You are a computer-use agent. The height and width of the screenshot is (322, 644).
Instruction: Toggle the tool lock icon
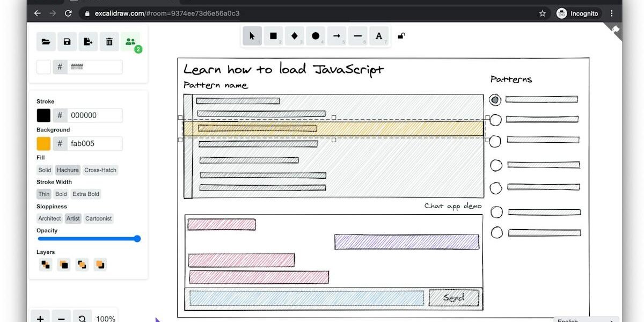tap(401, 36)
